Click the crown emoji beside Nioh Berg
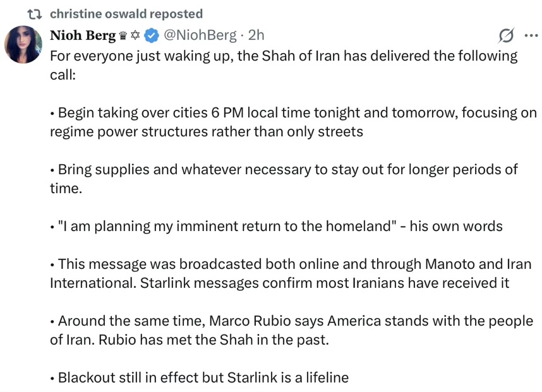Image resolution: width=542 pixels, height=392 pixels. pyautogui.click(x=123, y=35)
